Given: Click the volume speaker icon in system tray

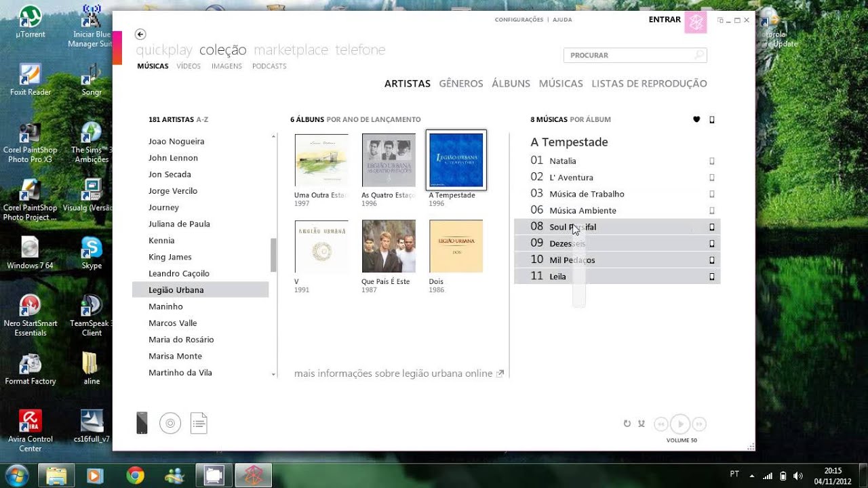Looking at the screenshot, I should [x=797, y=476].
